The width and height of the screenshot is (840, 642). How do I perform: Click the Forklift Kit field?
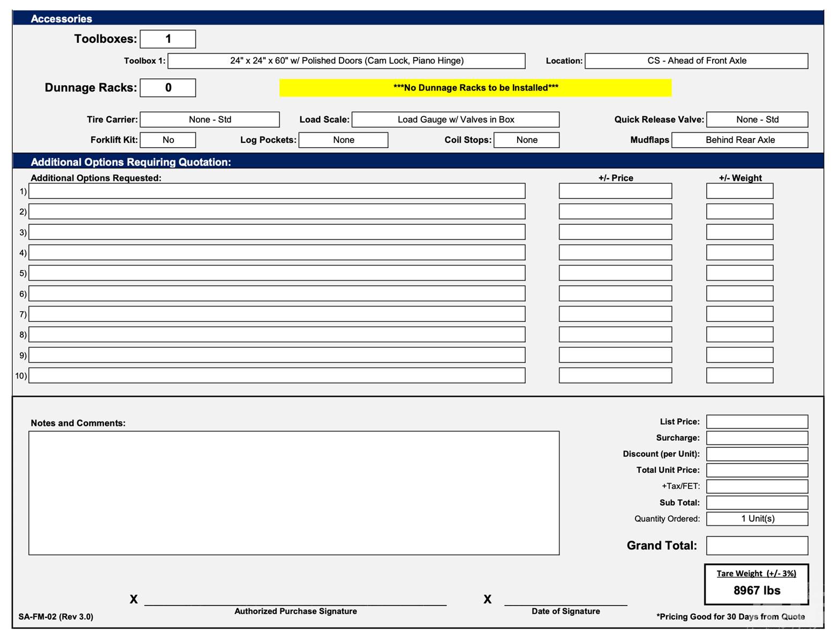pyautogui.click(x=168, y=140)
